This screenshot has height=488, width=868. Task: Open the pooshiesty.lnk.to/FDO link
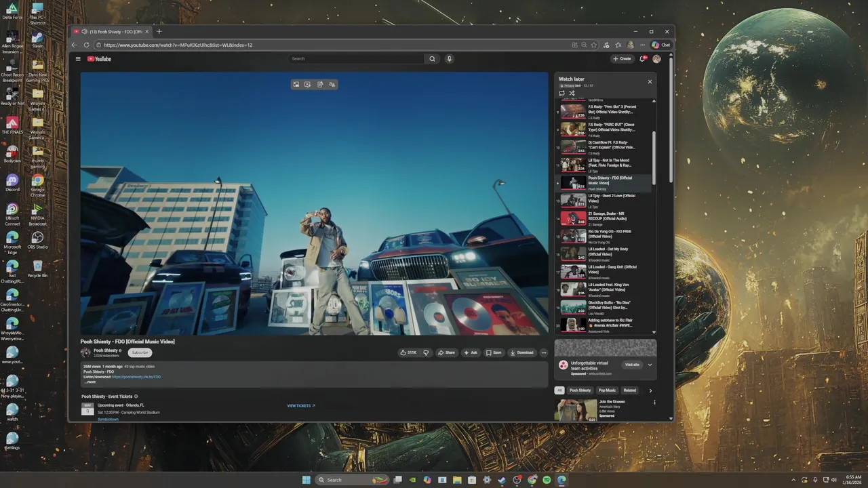click(x=136, y=377)
